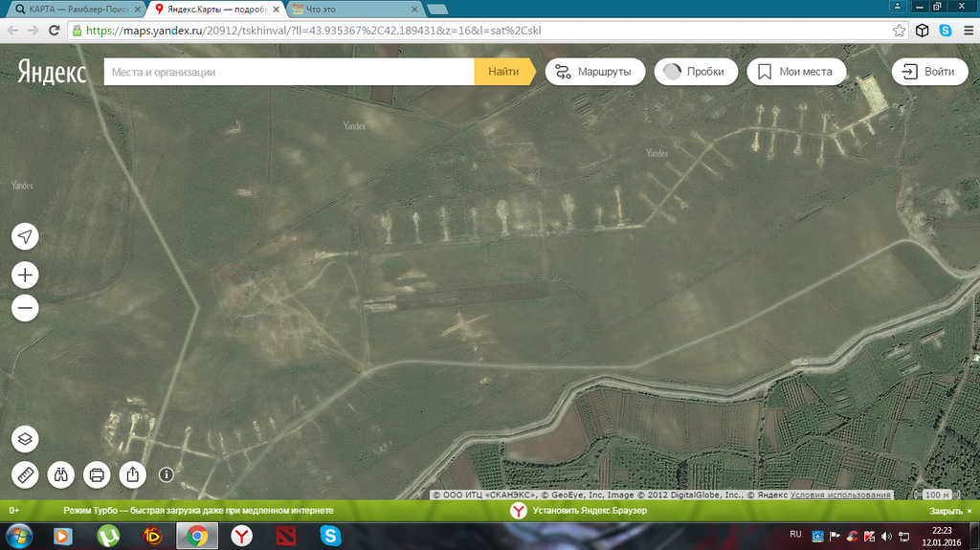Screen dimensions: 980x550
Task: Open panoramas with the binoculars icon
Action: coord(60,473)
